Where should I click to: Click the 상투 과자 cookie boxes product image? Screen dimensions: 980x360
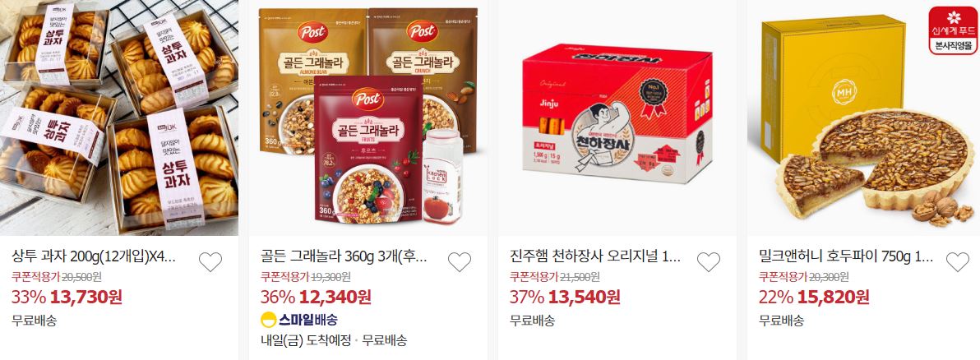118,118
